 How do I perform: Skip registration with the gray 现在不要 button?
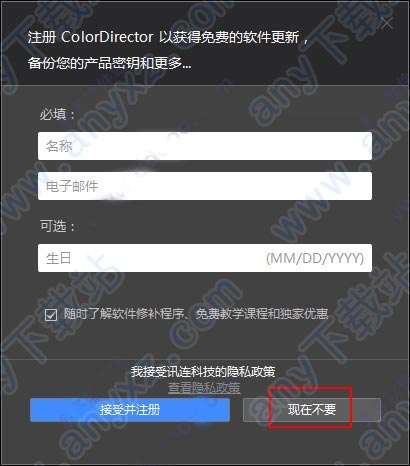(x=312, y=410)
